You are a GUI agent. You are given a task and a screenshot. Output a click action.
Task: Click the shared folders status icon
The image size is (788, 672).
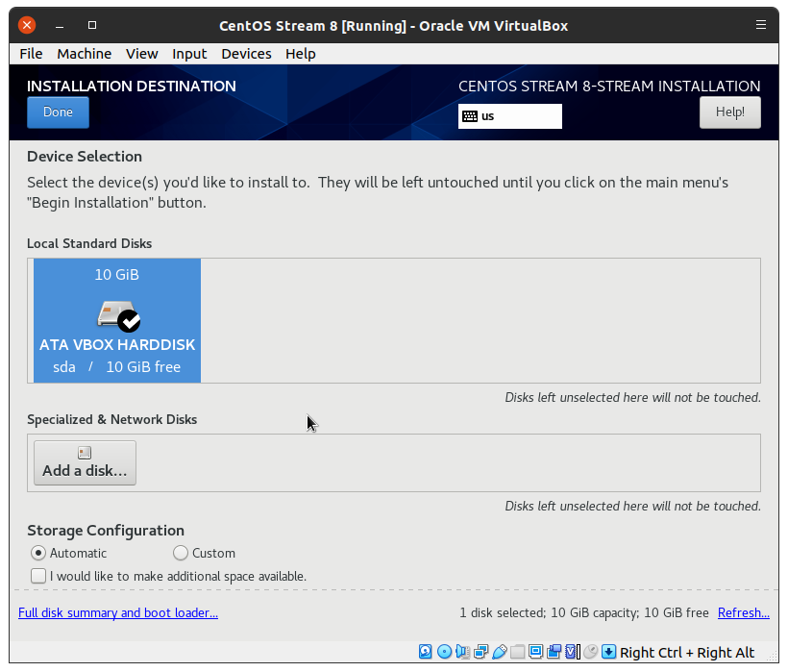(518, 652)
